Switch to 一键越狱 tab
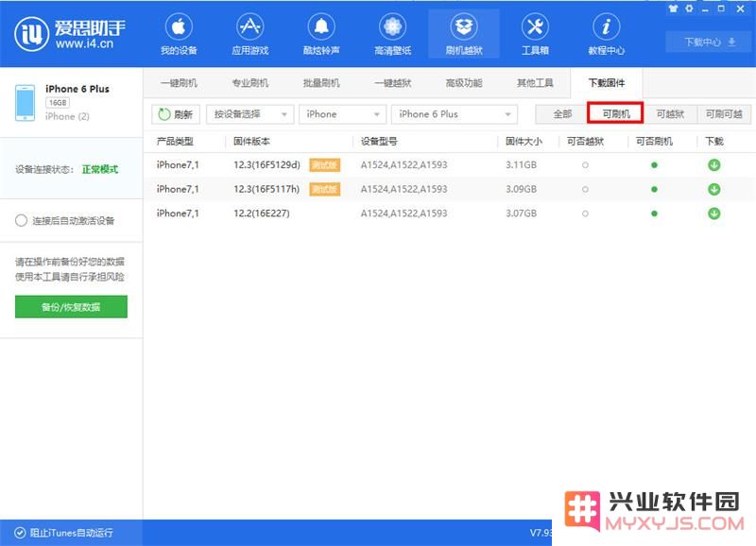756x546 pixels. click(392, 83)
